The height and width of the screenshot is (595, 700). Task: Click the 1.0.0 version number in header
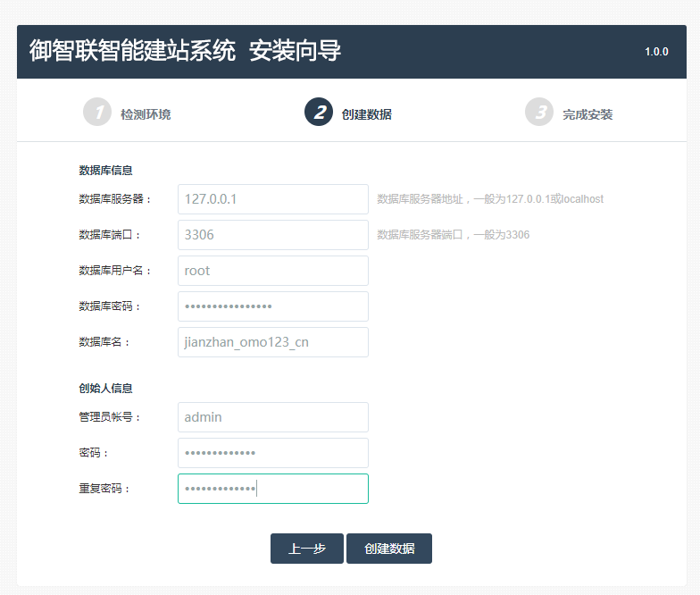point(656,52)
